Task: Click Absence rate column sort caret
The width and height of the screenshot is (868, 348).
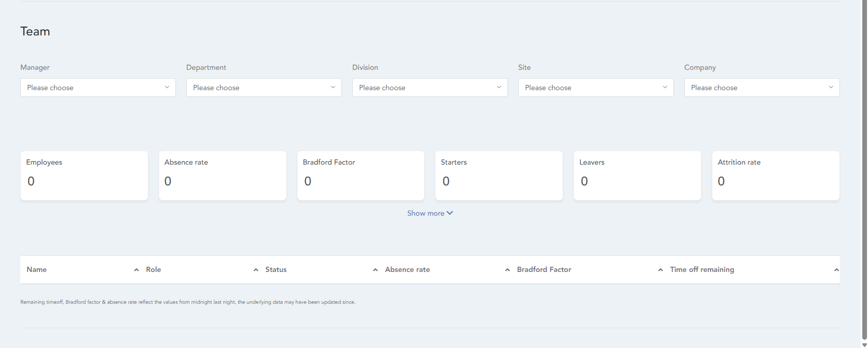Action: pos(507,270)
